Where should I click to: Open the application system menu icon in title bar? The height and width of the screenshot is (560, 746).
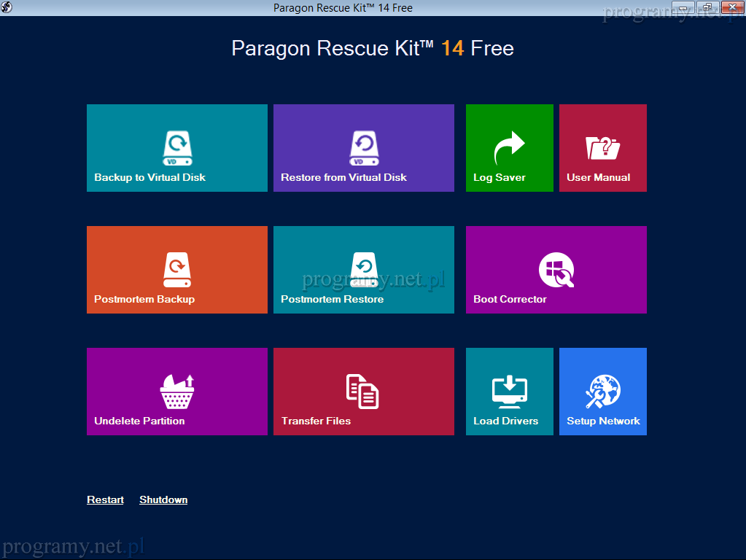pyautogui.click(x=7, y=7)
